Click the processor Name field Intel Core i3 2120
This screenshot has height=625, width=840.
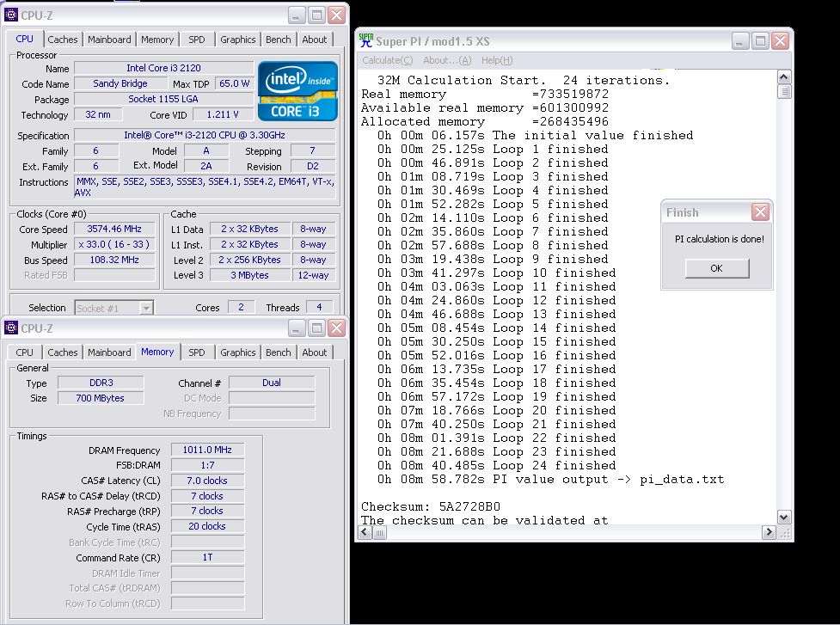point(164,68)
